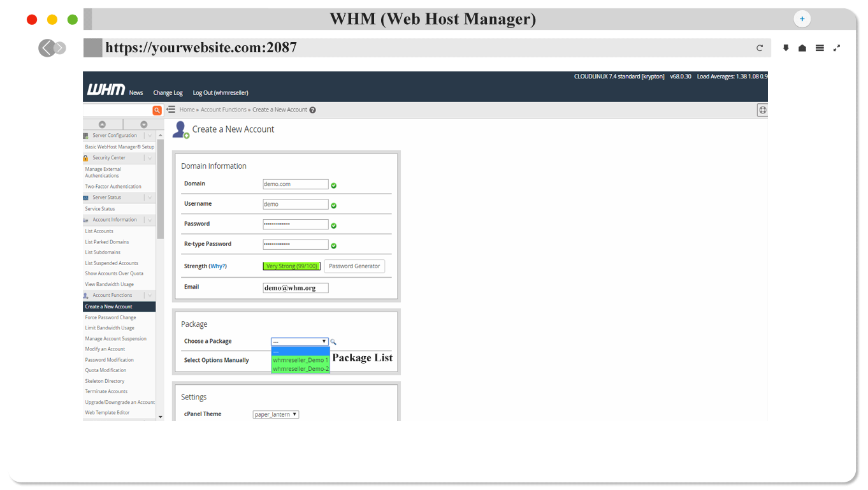Click the Why? link beside Strength
Viewport: 868px width, 490px height.
[x=217, y=266]
